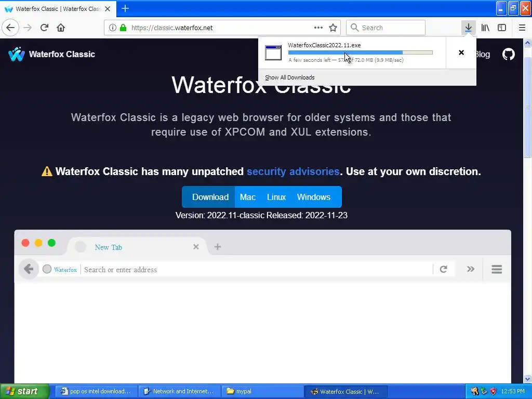Click yellow warning triangle icon
The width and height of the screenshot is (532, 399).
pos(47,171)
